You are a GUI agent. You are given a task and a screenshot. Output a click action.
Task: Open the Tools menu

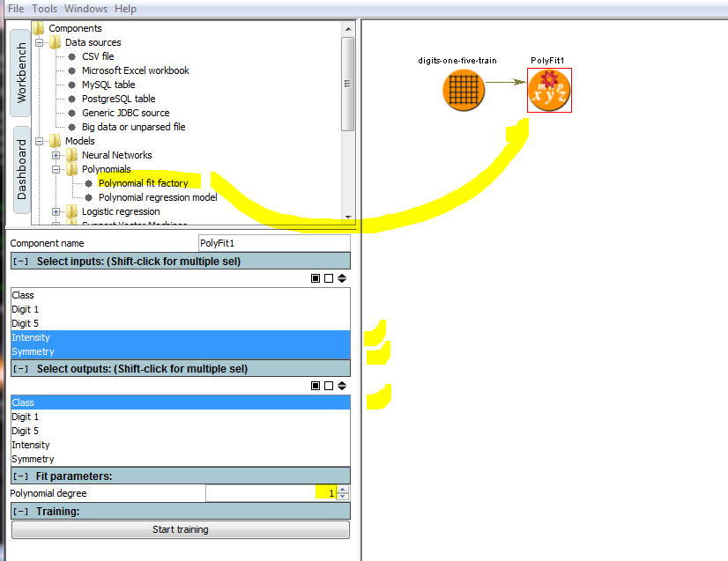44,9
